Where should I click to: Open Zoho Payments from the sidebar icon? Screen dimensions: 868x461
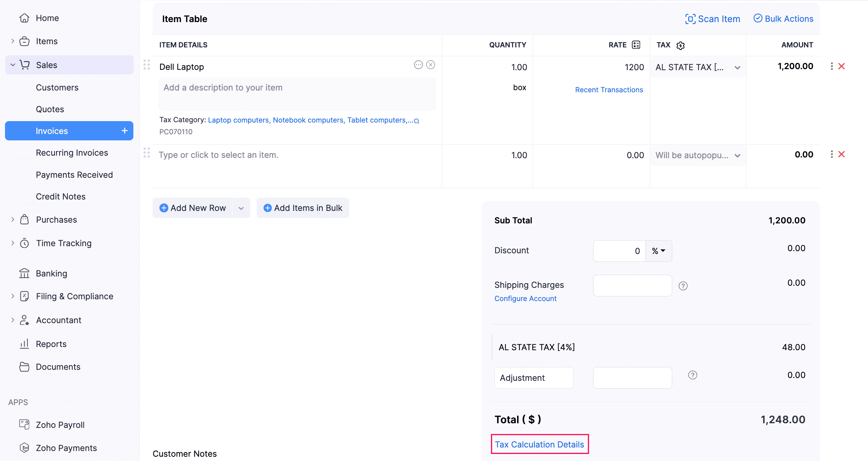[x=24, y=448]
